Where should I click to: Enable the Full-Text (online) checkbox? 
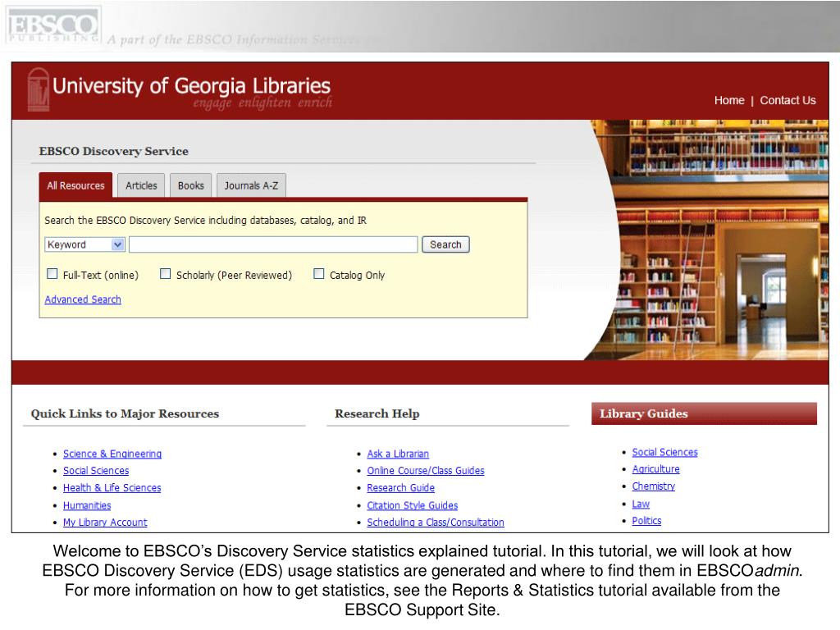point(52,274)
